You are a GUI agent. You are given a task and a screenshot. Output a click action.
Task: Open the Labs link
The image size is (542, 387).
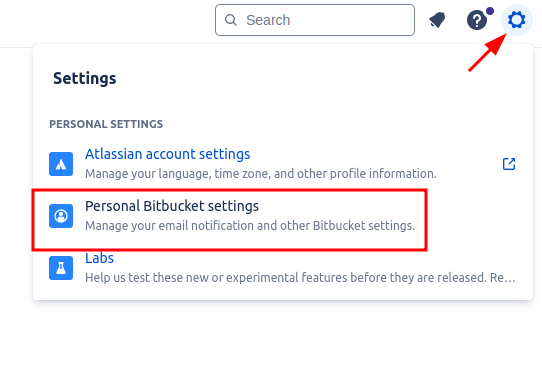click(99, 258)
